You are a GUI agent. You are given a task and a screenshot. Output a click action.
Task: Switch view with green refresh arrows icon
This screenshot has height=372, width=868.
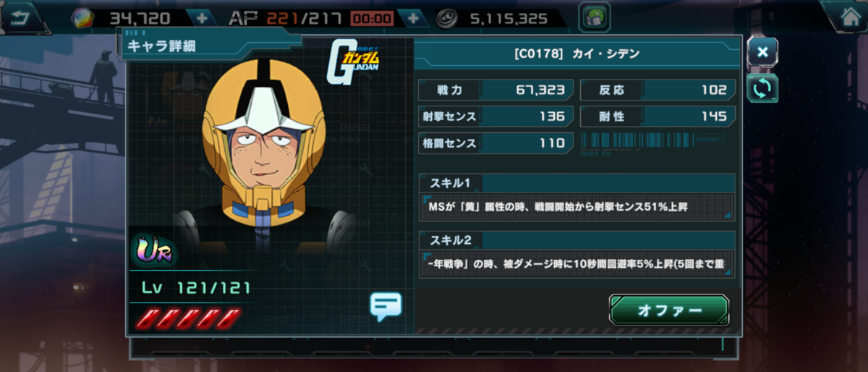(762, 88)
